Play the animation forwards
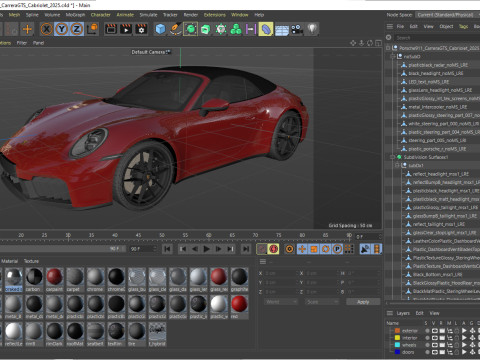Image resolution: width=480 pixels, height=360 pixels. [206, 249]
